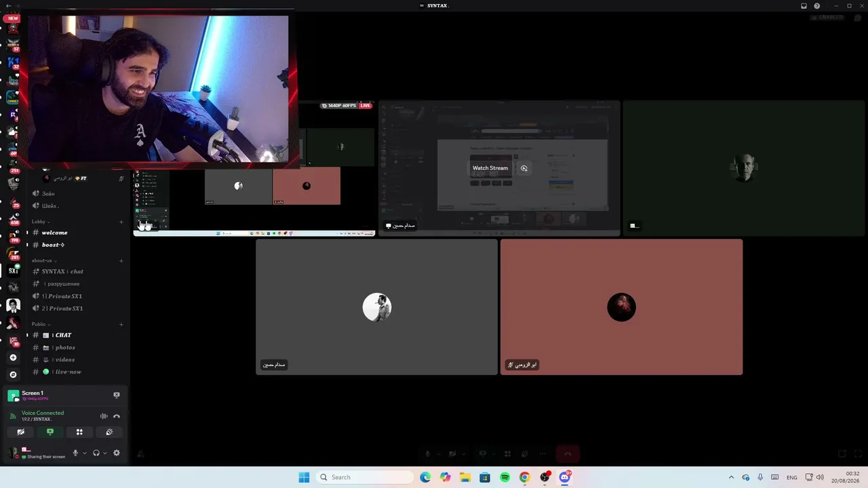This screenshot has height=488, width=868.
Task: Toggle camera in the call controls bar
Action: 452,453
